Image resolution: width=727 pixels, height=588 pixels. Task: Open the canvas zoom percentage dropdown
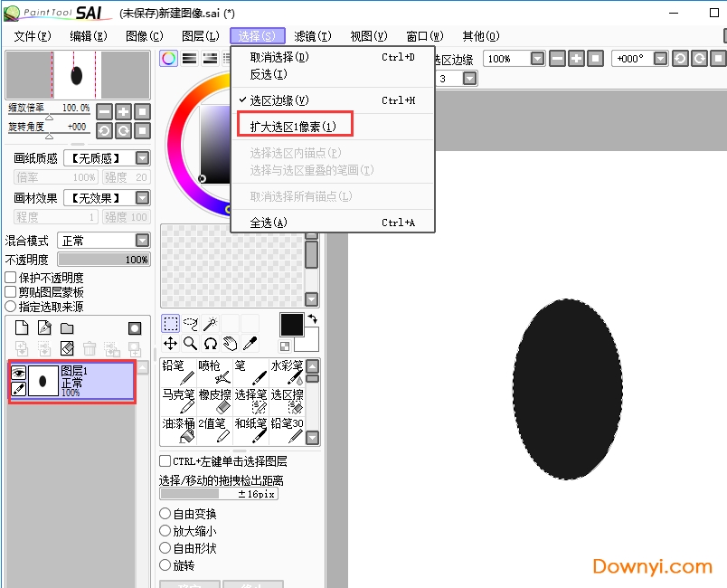(538, 58)
